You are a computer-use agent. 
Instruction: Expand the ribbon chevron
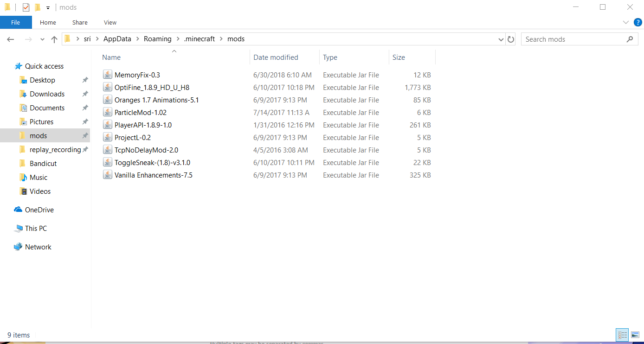(x=625, y=22)
